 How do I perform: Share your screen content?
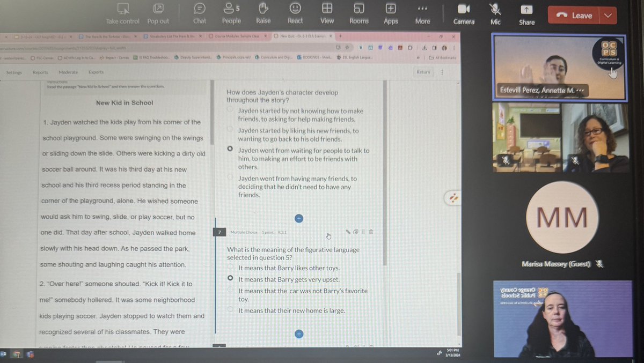pyautogui.click(x=526, y=10)
